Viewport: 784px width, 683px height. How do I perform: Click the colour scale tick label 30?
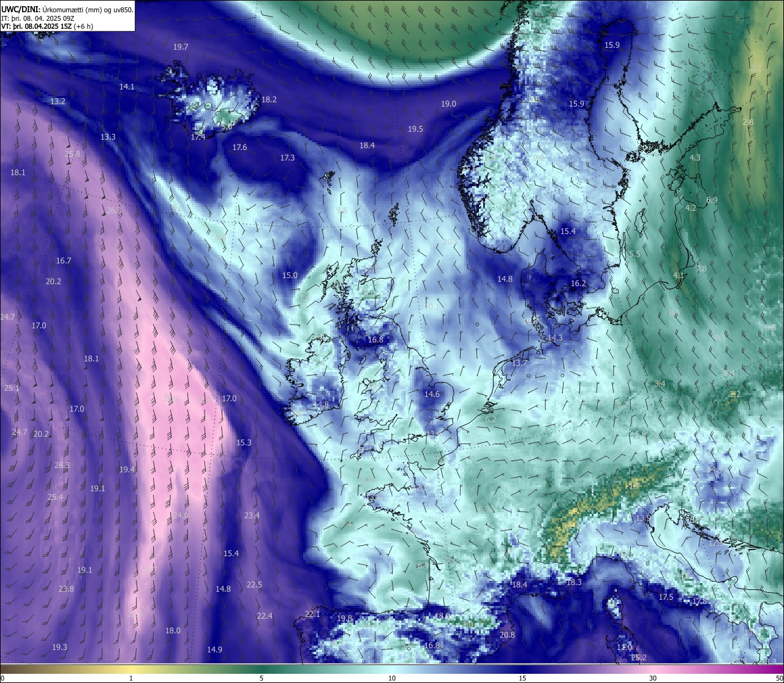653,678
